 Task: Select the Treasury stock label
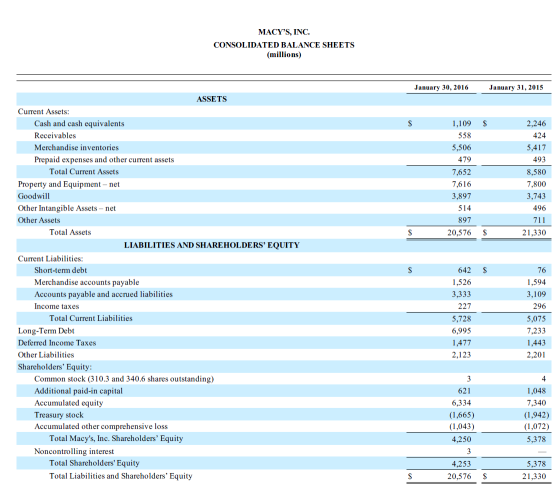pos(59,415)
